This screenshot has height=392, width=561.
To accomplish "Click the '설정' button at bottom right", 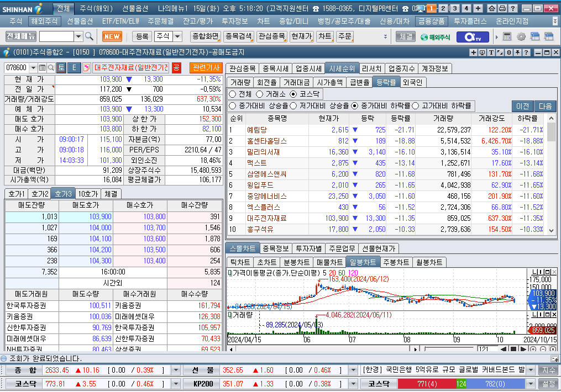I will point(548,384).
